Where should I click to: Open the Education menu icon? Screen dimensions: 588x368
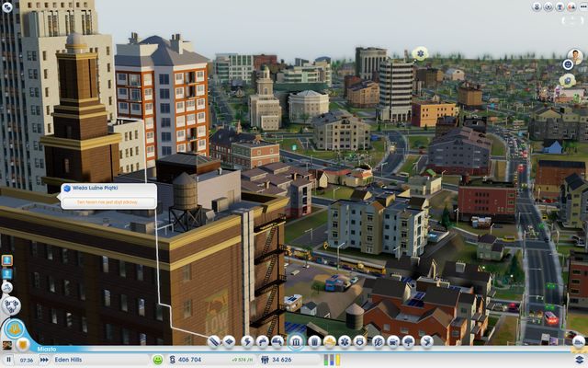click(x=378, y=341)
